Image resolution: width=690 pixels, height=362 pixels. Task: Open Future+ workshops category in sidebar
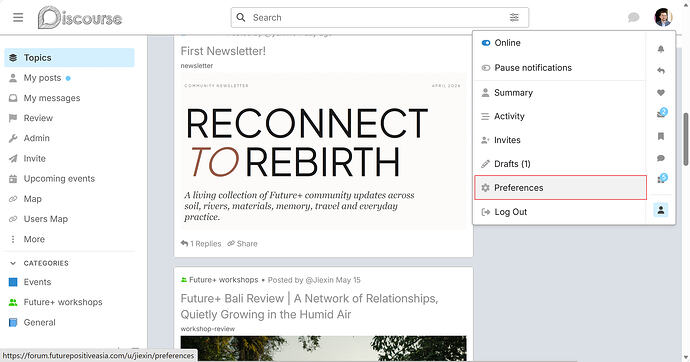[70, 302]
